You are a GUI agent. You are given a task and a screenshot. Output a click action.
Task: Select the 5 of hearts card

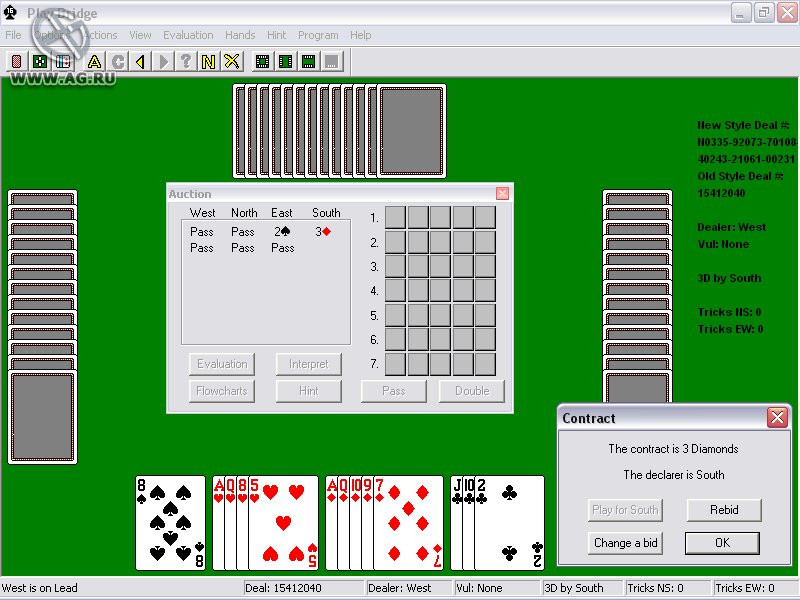click(283, 523)
